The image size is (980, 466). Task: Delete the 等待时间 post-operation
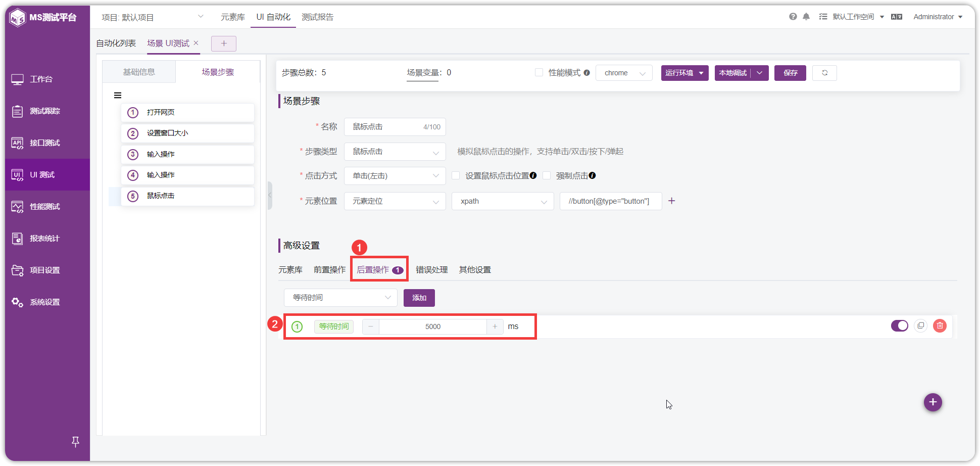click(940, 326)
